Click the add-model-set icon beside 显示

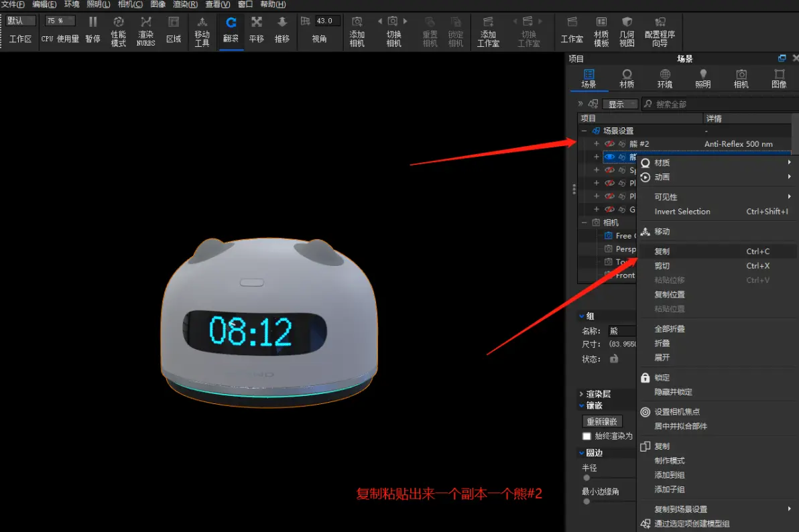pyautogui.click(x=593, y=104)
